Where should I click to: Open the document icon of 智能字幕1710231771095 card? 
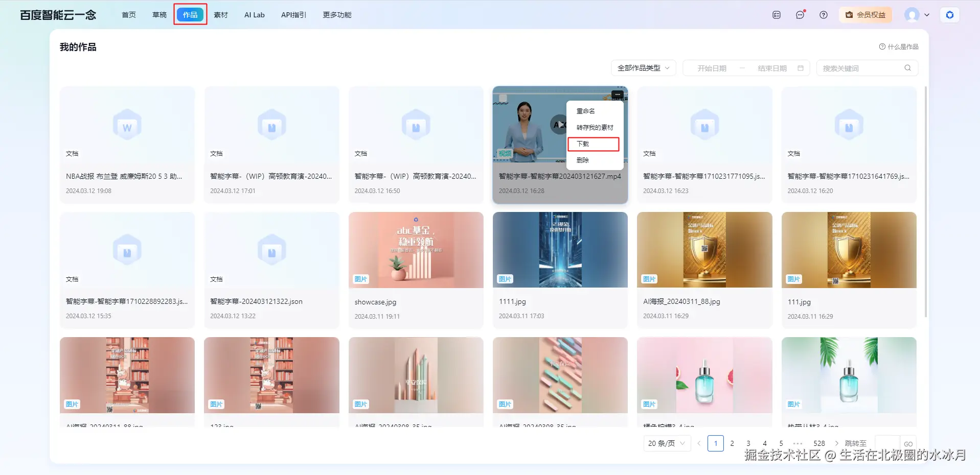point(704,125)
